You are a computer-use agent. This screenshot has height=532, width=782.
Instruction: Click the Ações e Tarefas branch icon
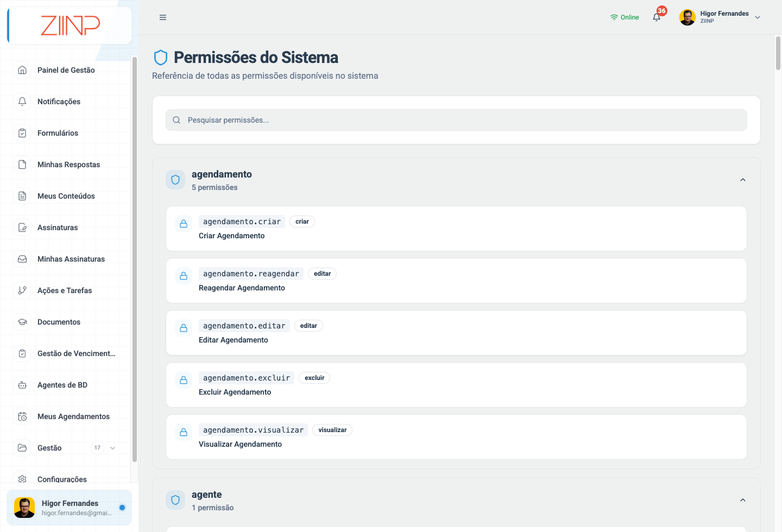22,290
